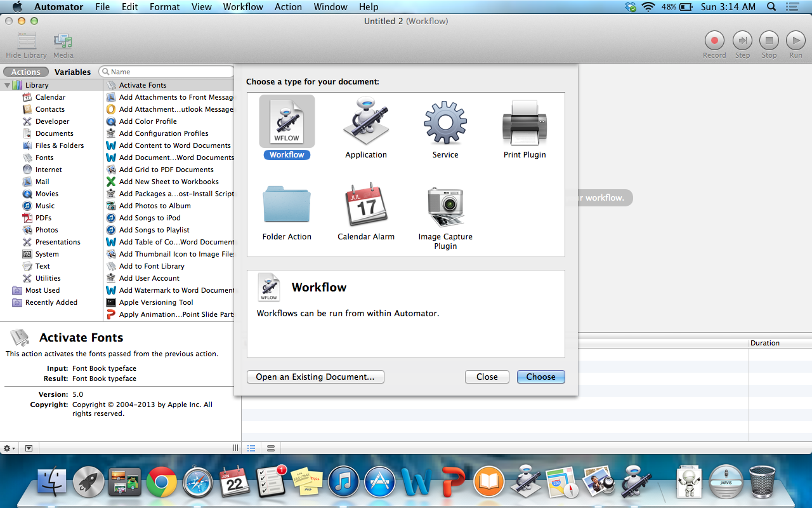Click the Record button in toolbar
Screen dimensions: 812x508
[714, 41]
